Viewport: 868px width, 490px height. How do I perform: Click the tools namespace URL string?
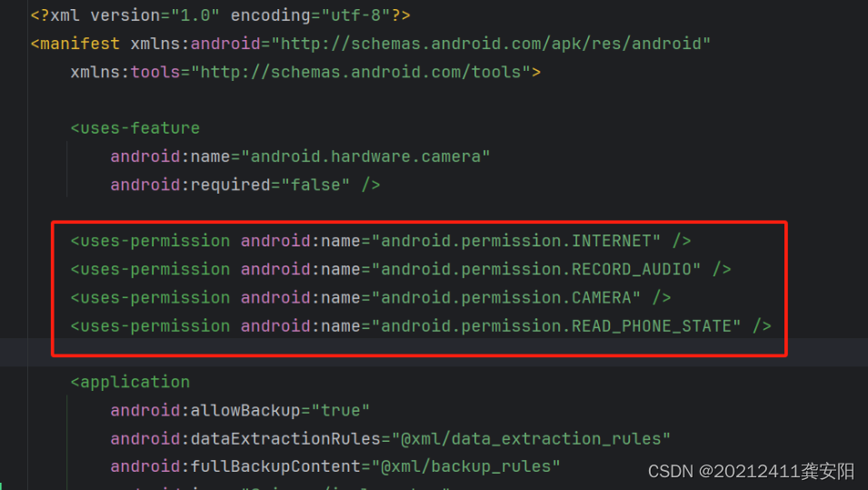pyautogui.click(x=360, y=72)
